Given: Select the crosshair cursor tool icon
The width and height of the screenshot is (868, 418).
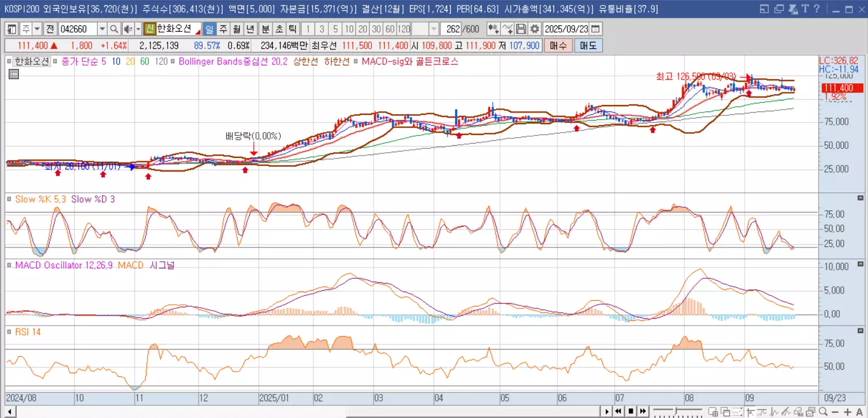Looking at the screenshot, I should (x=750, y=412).
